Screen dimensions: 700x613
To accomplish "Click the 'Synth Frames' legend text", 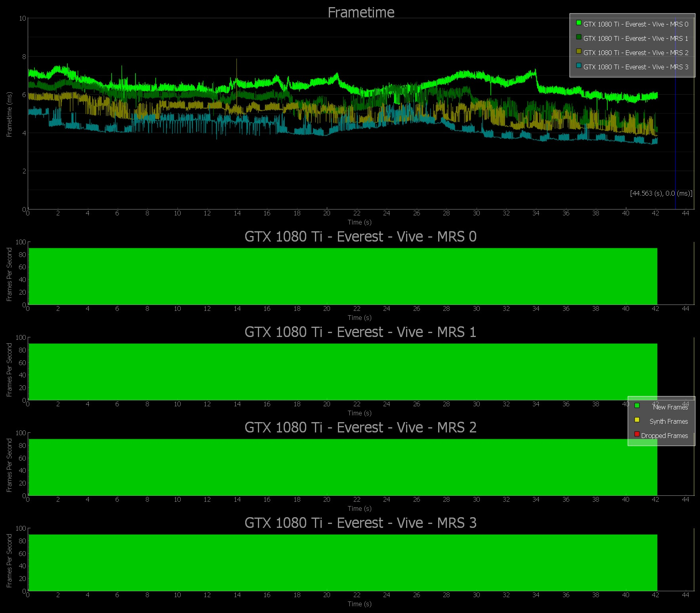I will point(668,421).
